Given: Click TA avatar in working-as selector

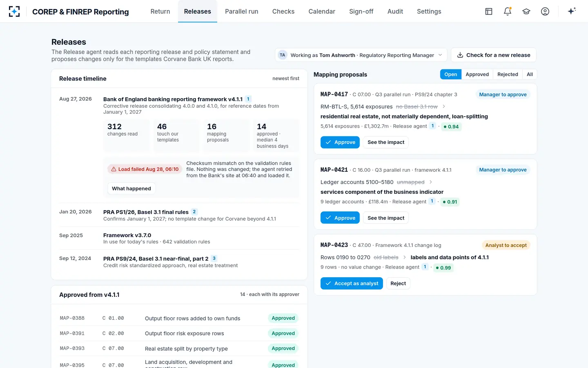Looking at the screenshot, I should coord(283,55).
